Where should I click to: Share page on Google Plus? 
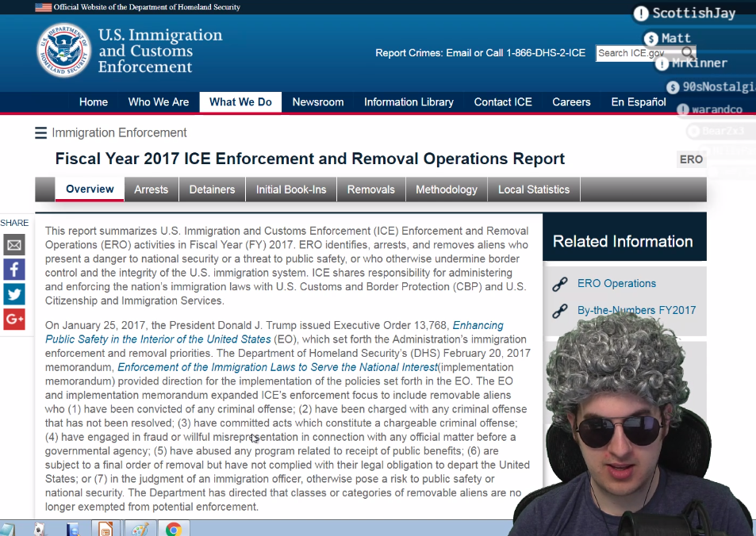click(x=14, y=319)
